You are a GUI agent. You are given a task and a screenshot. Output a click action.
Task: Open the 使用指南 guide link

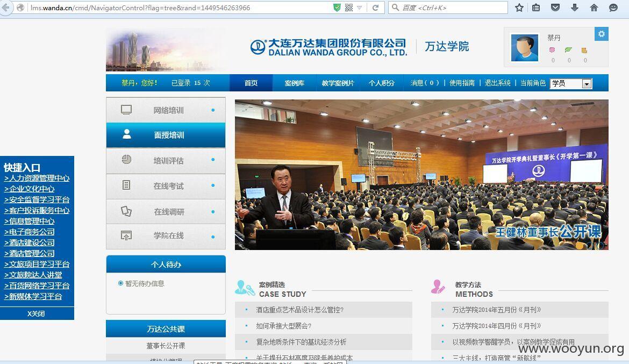pos(462,83)
